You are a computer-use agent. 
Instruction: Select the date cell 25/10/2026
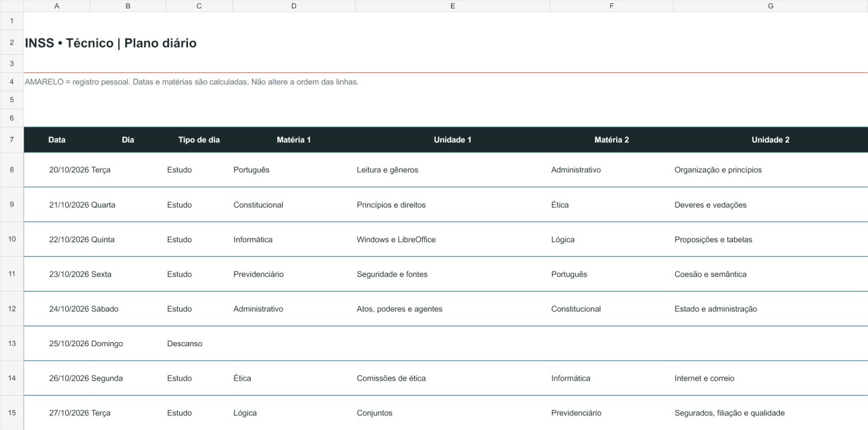click(x=57, y=343)
